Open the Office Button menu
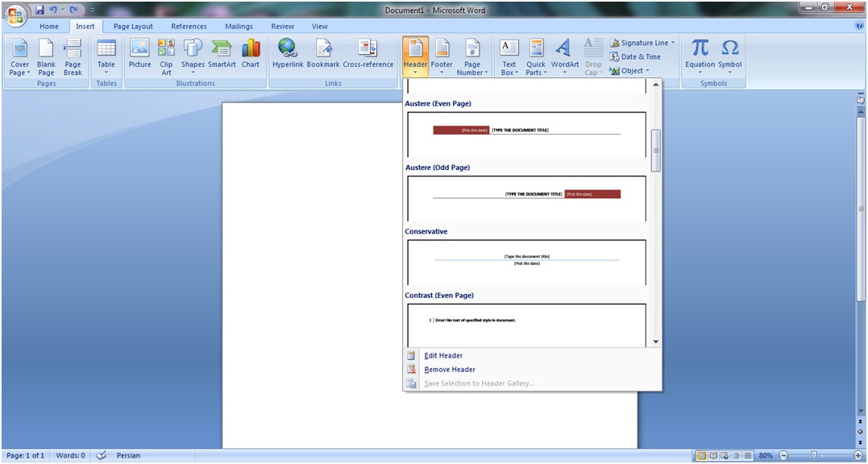The height and width of the screenshot is (464, 868). pos(15,15)
